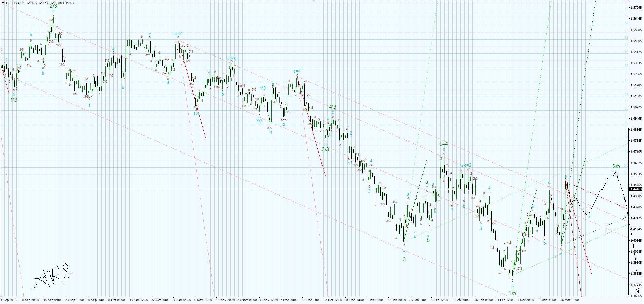Click the large green 3\3 wave label
Viewport: 644px width, 304px height.
tap(325, 149)
